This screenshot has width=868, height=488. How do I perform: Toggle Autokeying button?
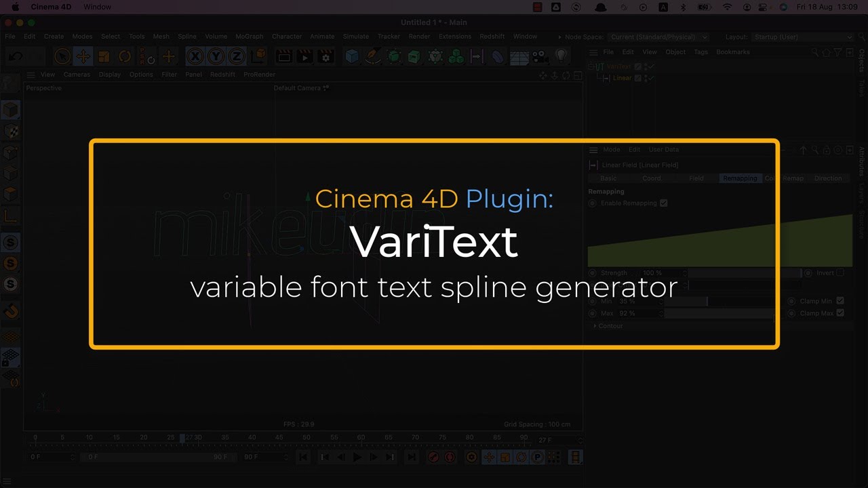click(x=450, y=457)
